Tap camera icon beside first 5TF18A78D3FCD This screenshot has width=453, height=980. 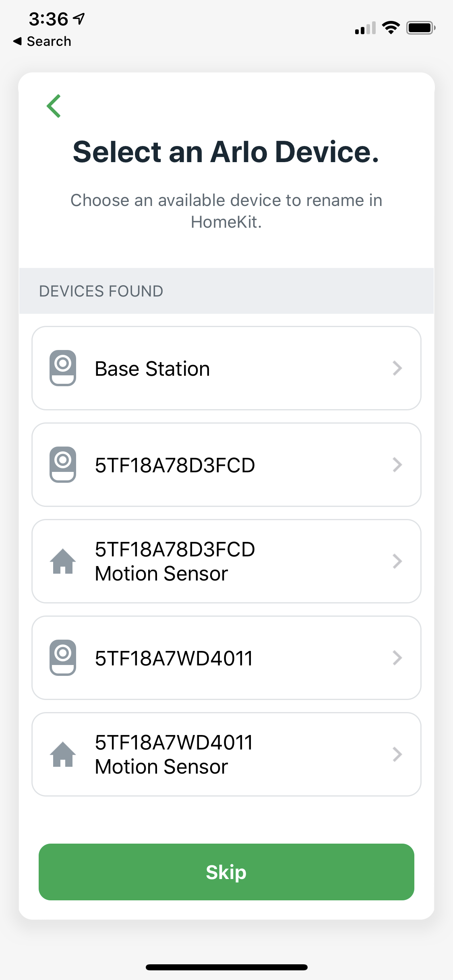pos(63,465)
